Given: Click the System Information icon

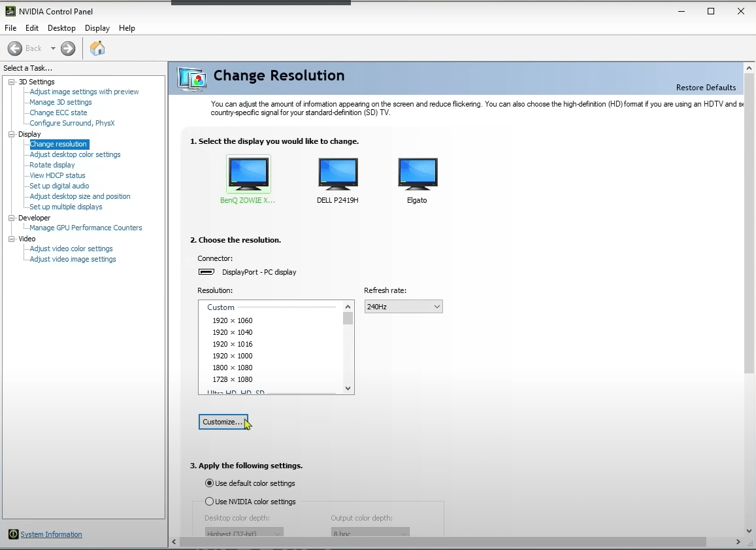Looking at the screenshot, I should click(13, 534).
